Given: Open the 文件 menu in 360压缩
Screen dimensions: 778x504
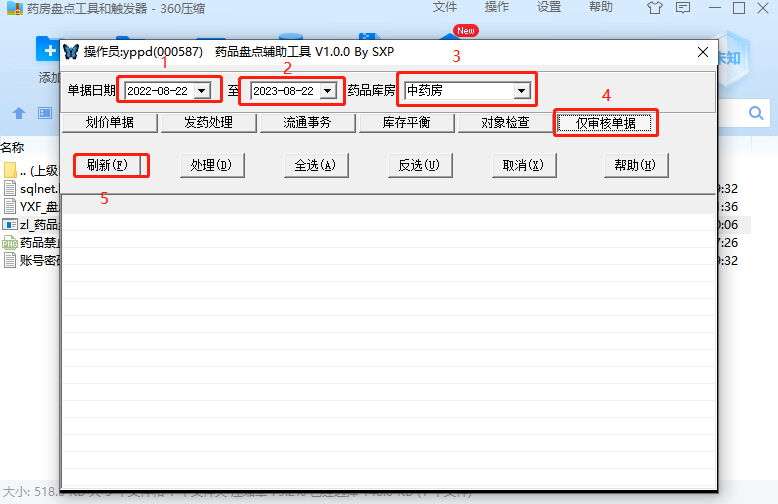Looking at the screenshot, I should click(x=445, y=7).
